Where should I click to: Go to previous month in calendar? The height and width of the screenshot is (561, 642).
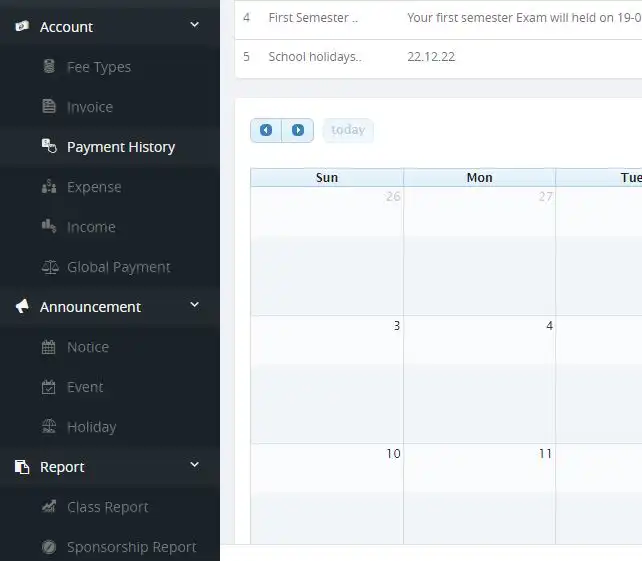coord(266,130)
